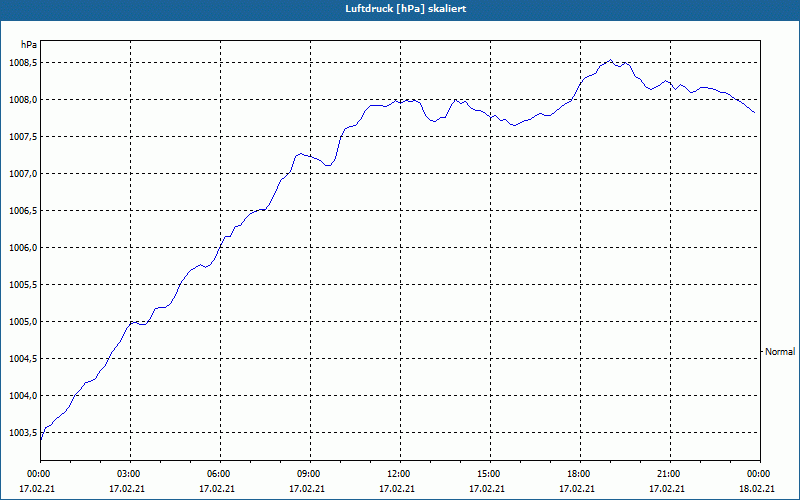Viewport: 800px width, 500px height.
Task: Pick the 1005,5 y-axis tick label
Action: pos(22,285)
